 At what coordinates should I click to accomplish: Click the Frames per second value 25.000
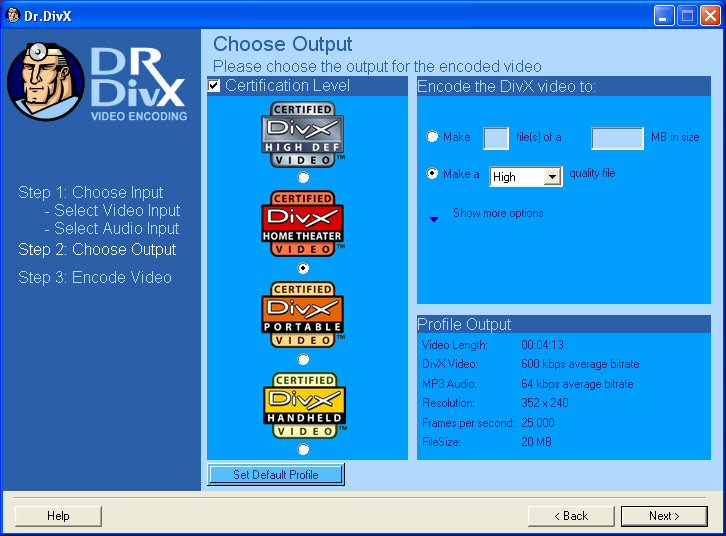(x=538, y=423)
